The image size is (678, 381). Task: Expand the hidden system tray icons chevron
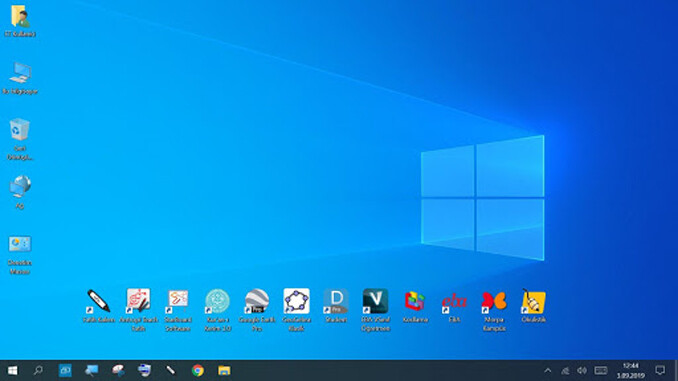click(547, 371)
